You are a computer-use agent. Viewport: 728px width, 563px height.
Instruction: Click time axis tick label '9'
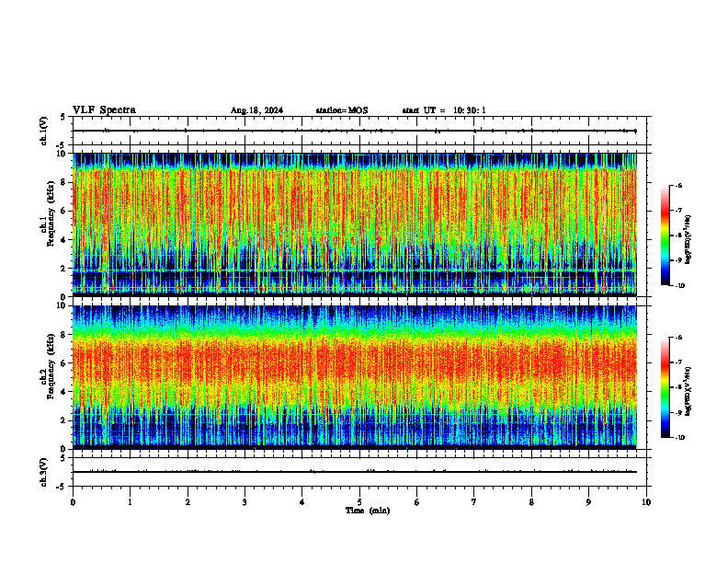(x=588, y=502)
